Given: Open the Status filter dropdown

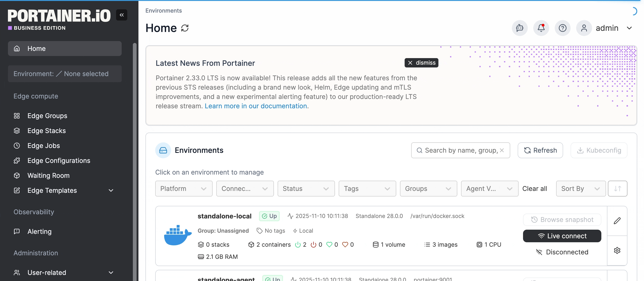Looking at the screenshot, I should click(x=306, y=188).
